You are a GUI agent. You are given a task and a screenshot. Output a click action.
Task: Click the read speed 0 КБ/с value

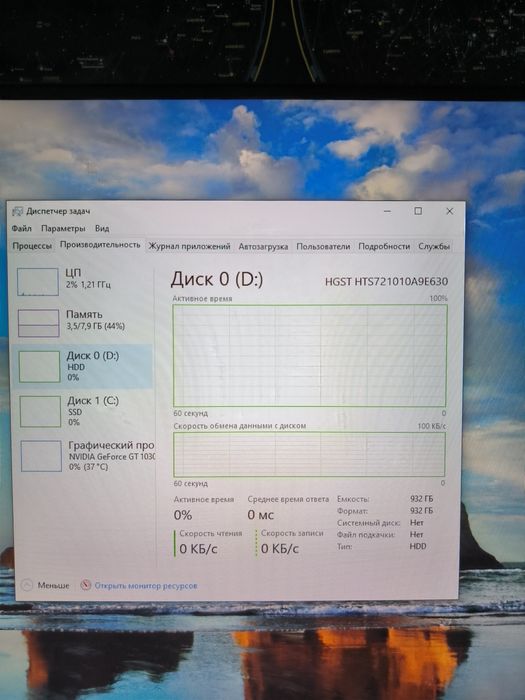198,549
